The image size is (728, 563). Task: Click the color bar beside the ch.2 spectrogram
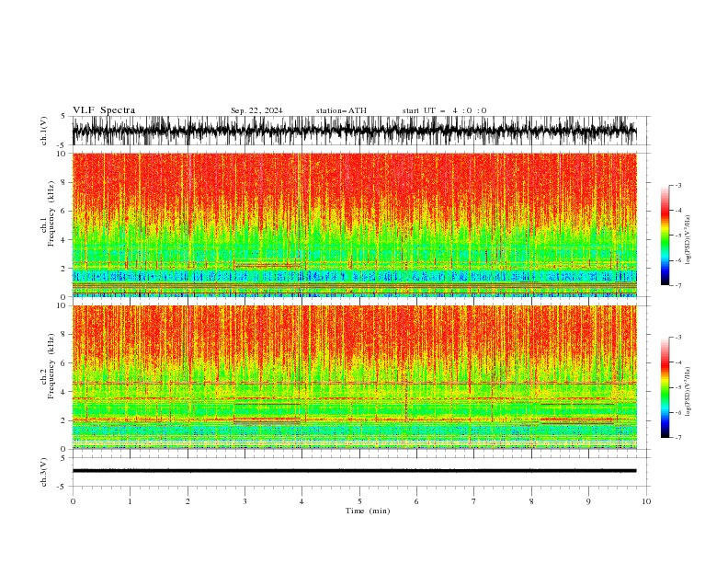[665, 387]
